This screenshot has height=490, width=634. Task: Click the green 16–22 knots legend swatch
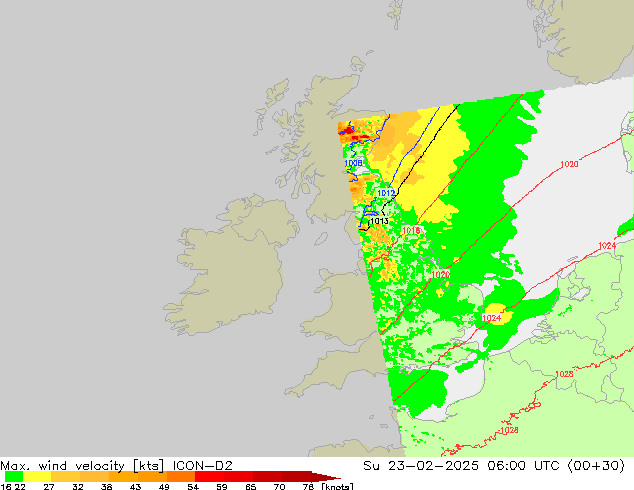click(x=14, y=477)
